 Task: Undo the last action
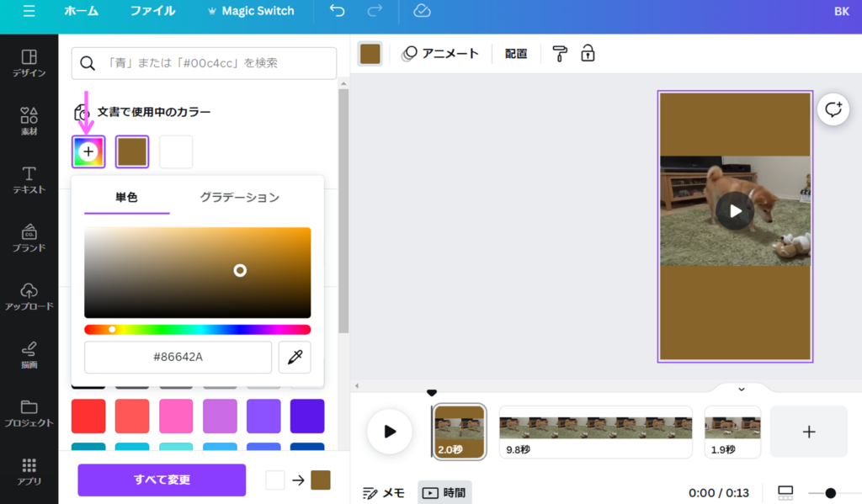[338, 11]
